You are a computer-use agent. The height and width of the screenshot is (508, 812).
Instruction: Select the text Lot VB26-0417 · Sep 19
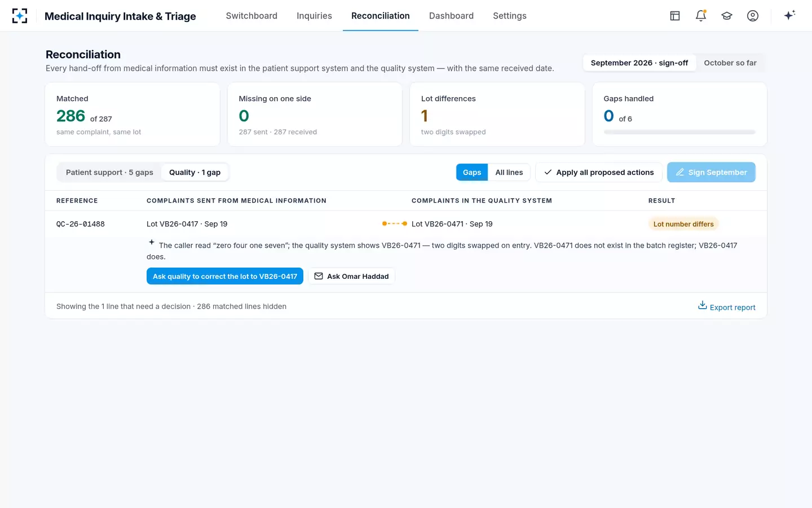187,224
